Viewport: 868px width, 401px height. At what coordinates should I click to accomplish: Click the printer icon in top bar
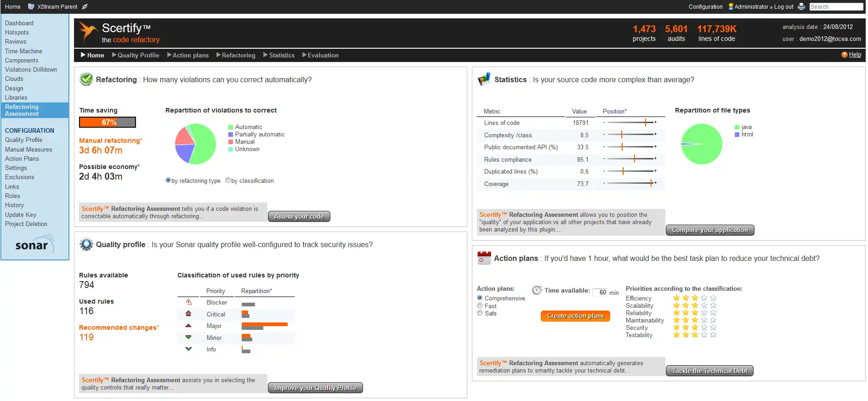coord(801,6)
